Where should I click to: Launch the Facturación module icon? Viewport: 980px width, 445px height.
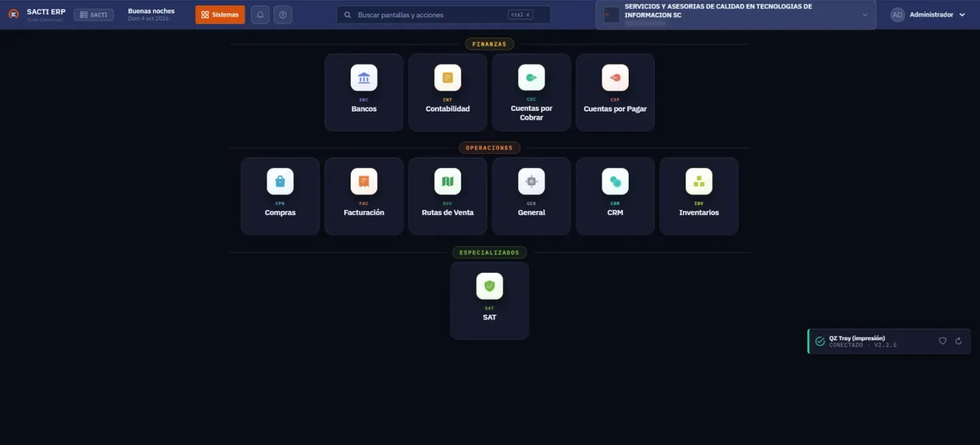click(364, 182)
